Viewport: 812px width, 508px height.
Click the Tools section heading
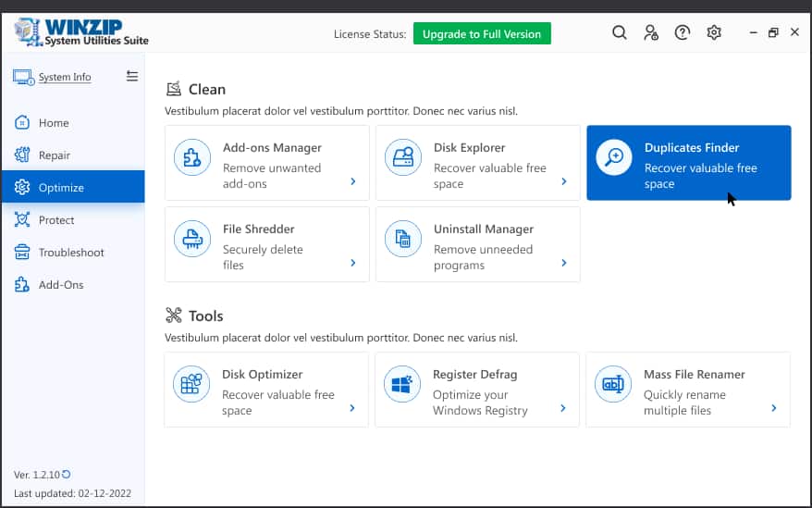click(205, 316)
